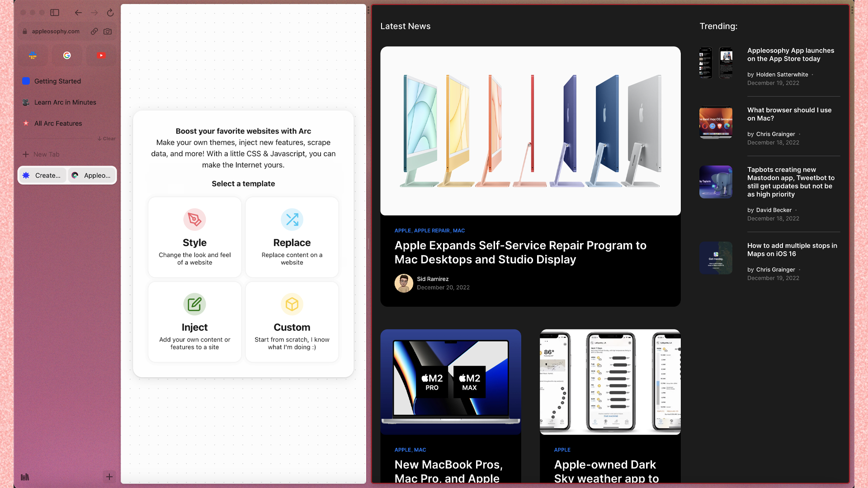Choose the Replace boost template
Image resolution: width=868 pixels, height=488 pixels.
(292, 237)
